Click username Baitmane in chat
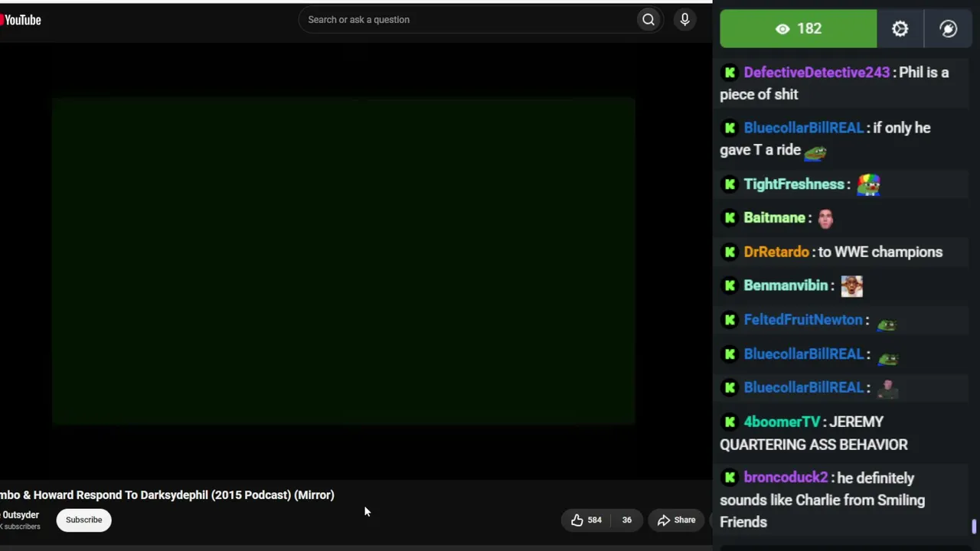Image resolution: width=980 pixels, height=551 pixels. (x=774, y=218)
